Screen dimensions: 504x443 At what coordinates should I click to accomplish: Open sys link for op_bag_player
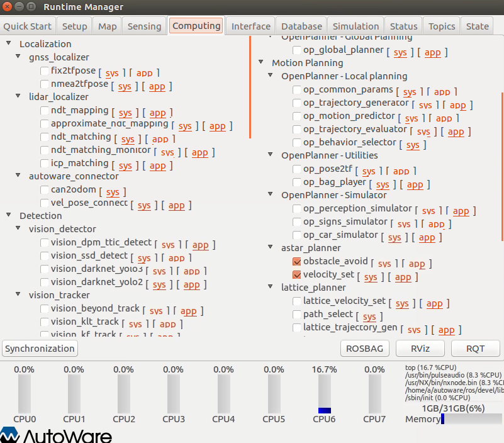click(383, 184)
